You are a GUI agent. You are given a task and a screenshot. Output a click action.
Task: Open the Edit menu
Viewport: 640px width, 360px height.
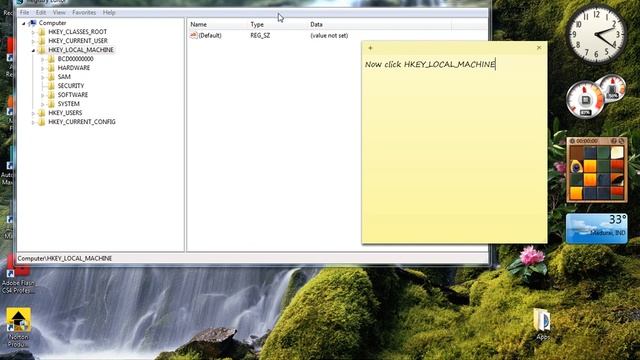[x=41, y=13]
